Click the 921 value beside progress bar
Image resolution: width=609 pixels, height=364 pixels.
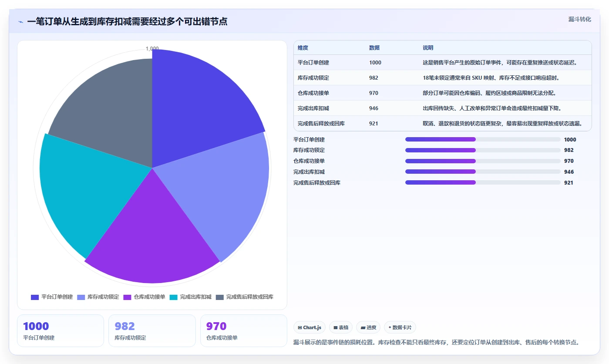[x=569, y=183]
